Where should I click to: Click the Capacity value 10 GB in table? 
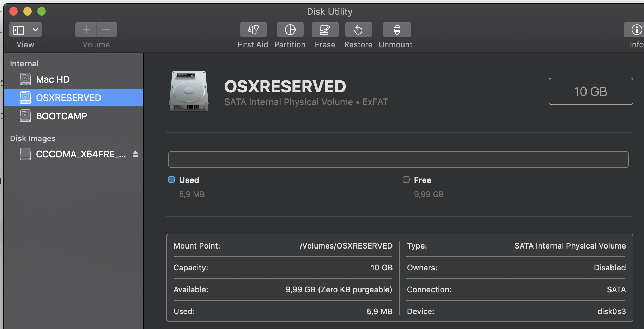(x=382, y=268)
